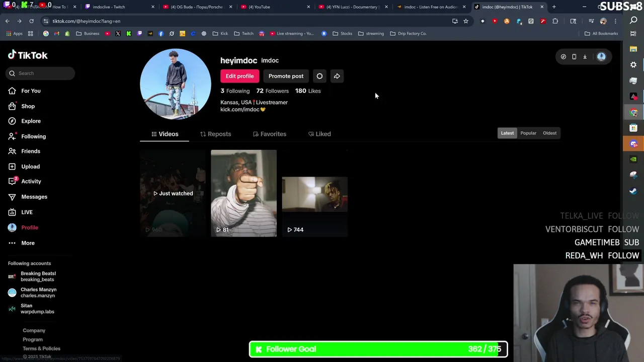The image size is (644, 362).
Task: Open Charles Manzyn following account
Action: click(x=32, y=293)
